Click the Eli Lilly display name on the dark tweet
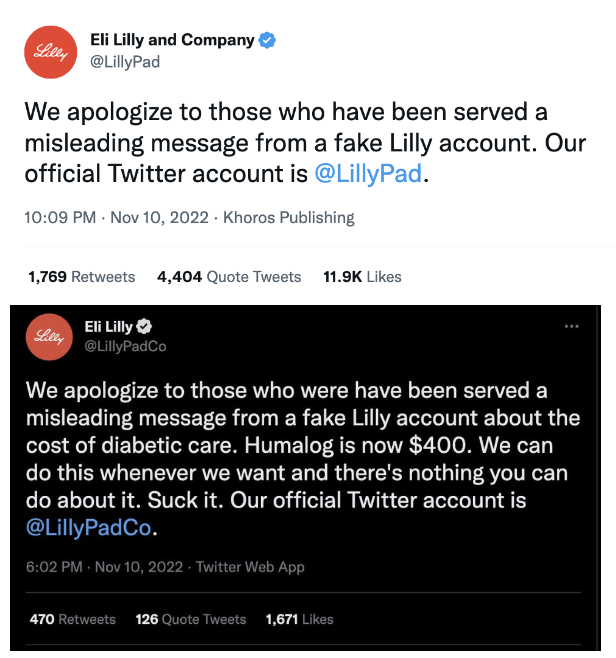Screen dimensions: 616x658 pyautogui.click(x=109, y=326)
